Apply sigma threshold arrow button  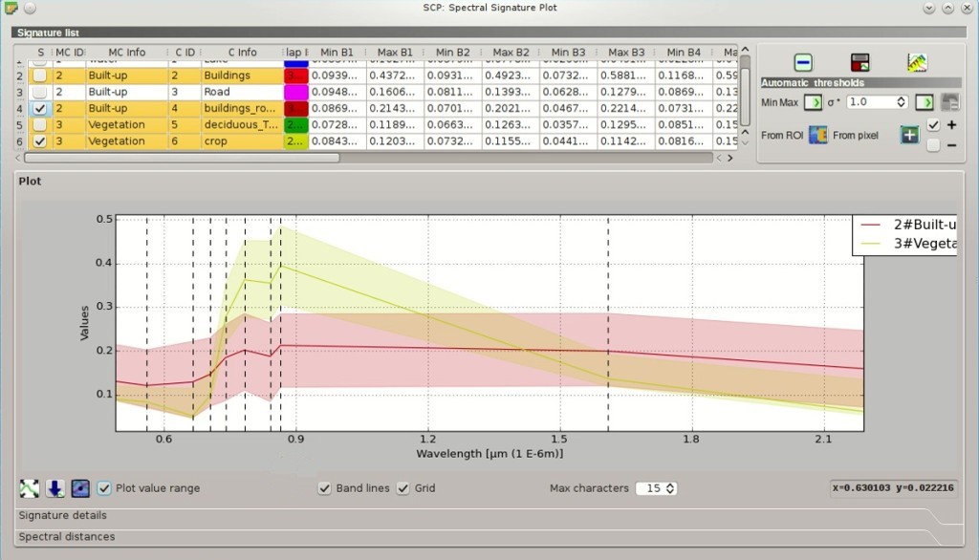pos(925,101)
